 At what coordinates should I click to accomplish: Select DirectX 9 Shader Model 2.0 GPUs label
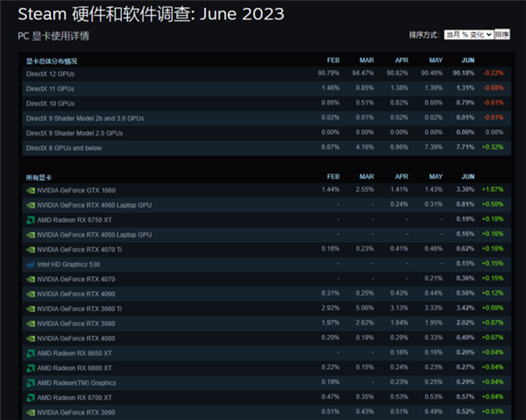[75, 133]
